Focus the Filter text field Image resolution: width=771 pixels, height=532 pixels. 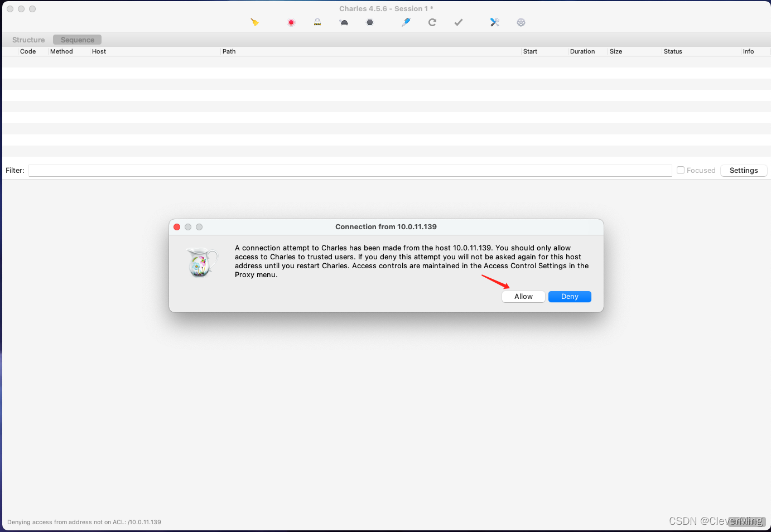click(350, 171)
